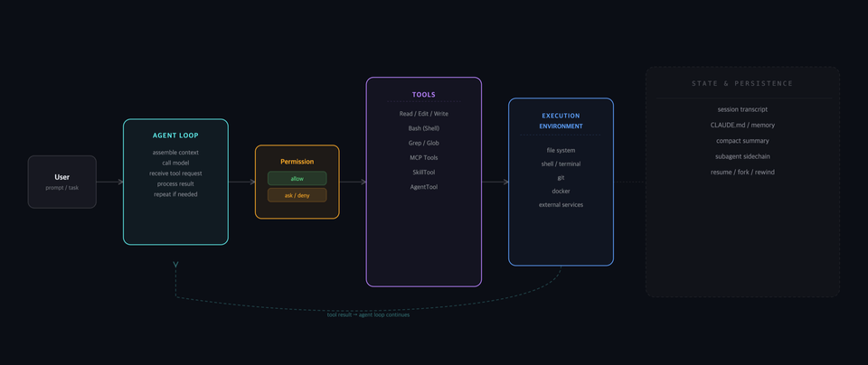Image resolution: width=868 pixels, height=365 pixels.
Task: Click the EXECUTION ENVIRONMENT heading
Action: coord(561,121)
